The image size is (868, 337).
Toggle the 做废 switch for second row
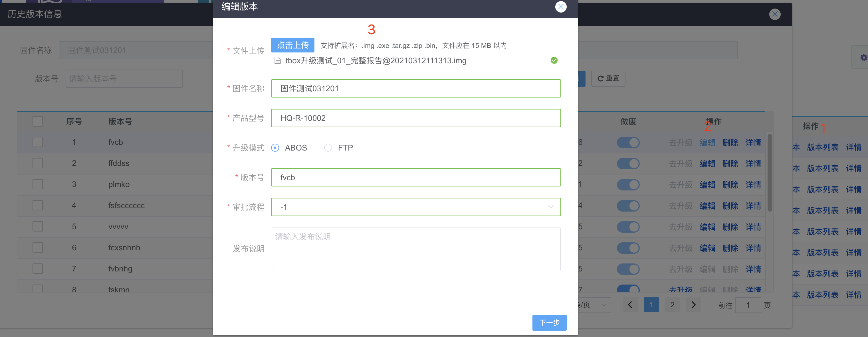[x=628, y=164]
